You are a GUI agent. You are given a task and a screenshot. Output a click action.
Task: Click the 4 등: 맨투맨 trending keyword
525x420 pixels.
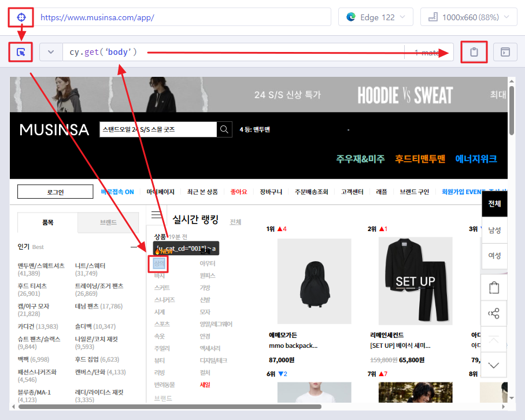(x=254, y=129)
